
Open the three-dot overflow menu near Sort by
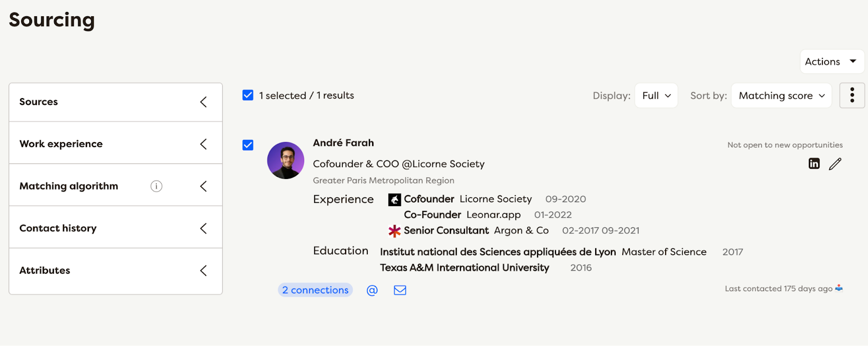[852, 95]
